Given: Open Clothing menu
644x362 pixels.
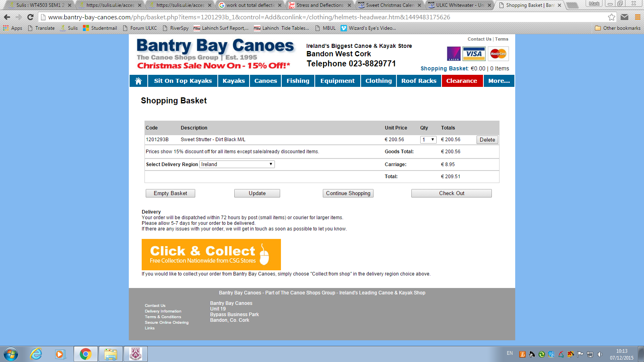Looking at the screenshot, I should coord(378,81).
